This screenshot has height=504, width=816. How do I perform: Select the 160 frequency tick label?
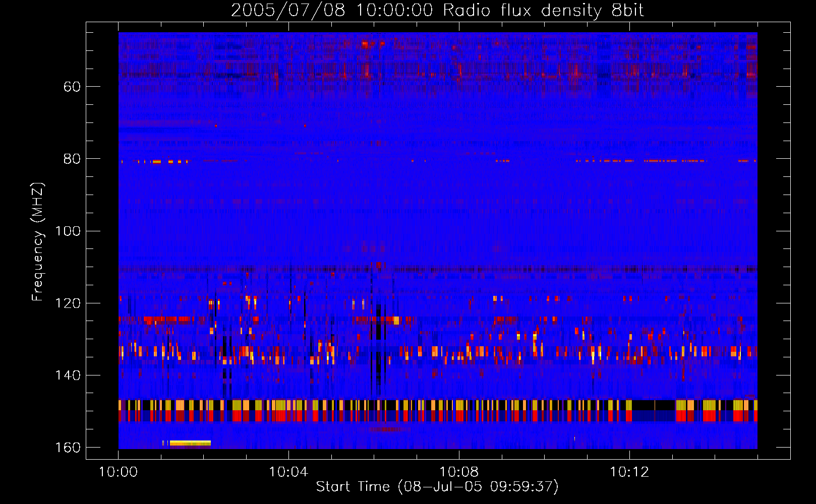[68, 448]
